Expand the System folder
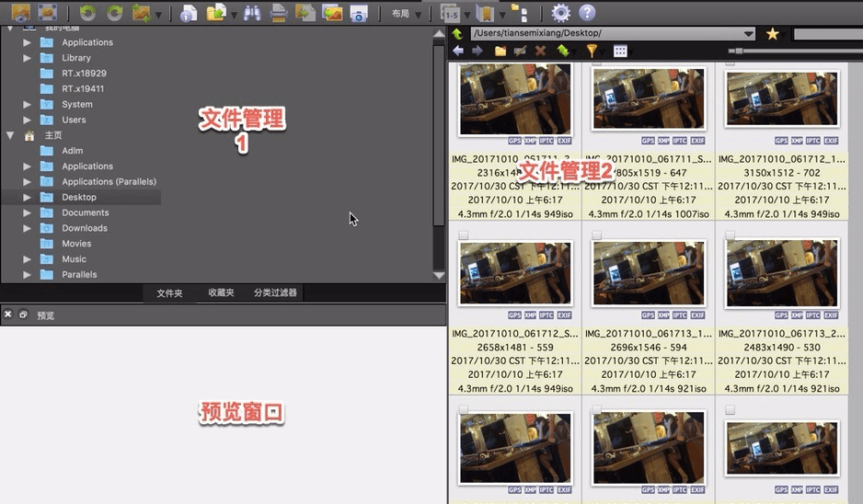This screenshot has width=863, height=504. 27,104
